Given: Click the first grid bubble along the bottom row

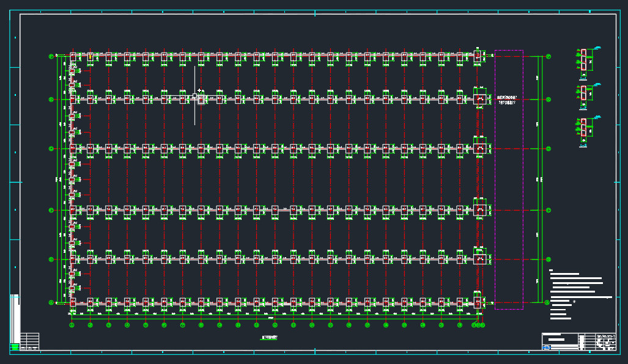Looking at the screenshot, I should pos(72,326).
